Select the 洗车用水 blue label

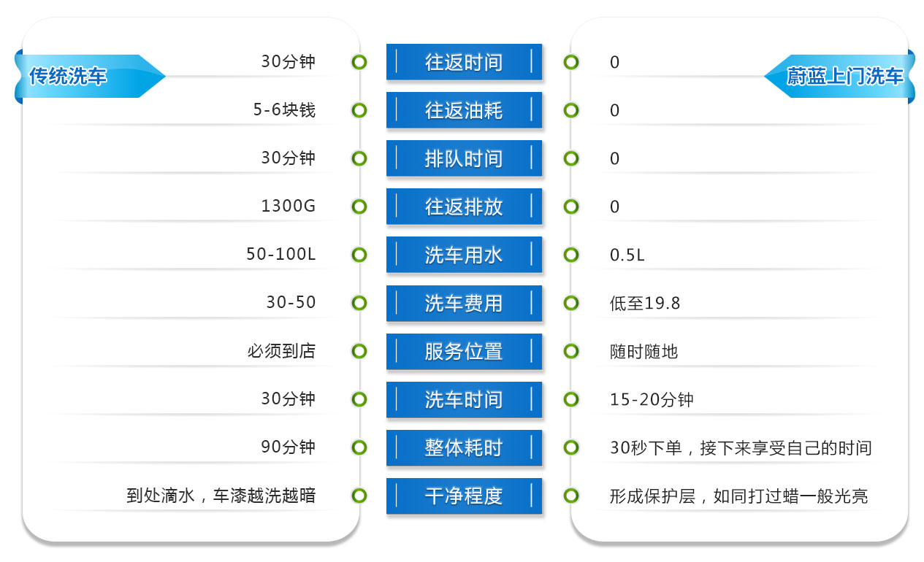[x=464, y=255]
